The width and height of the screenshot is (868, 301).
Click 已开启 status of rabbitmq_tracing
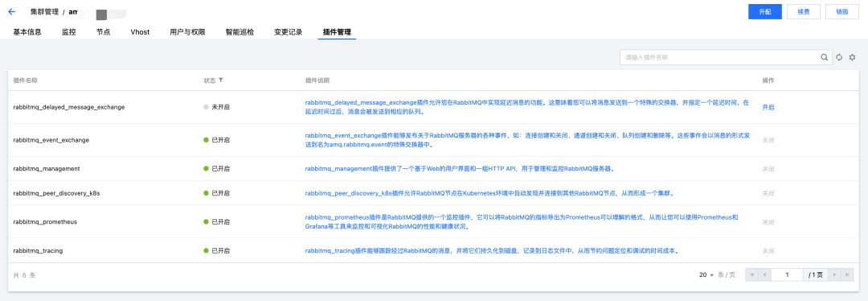click(216, 250)
